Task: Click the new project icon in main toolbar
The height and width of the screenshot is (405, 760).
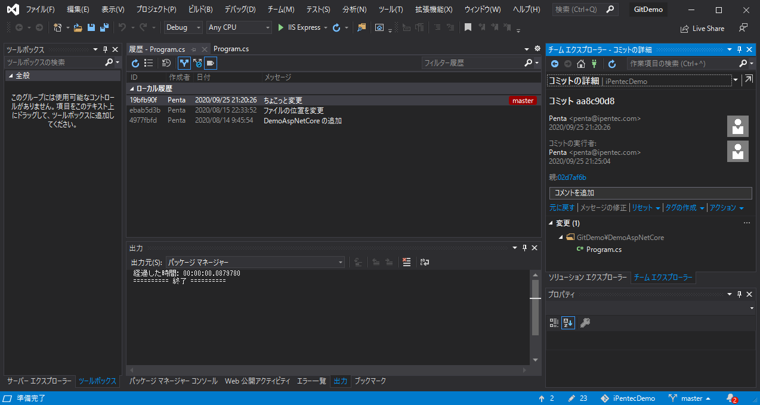Action: pyautogui.click(x=58, y=28)
